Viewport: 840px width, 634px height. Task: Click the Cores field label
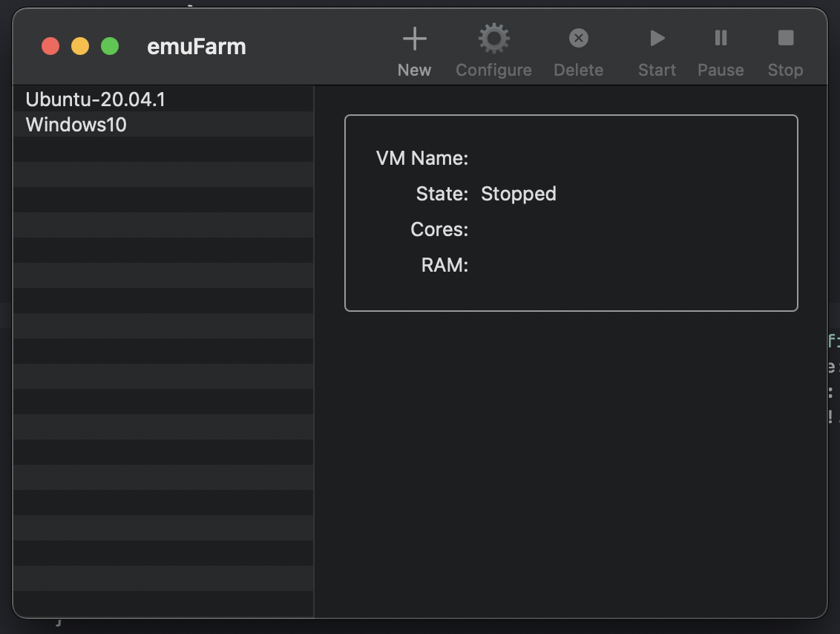click(x=439, y=229)
